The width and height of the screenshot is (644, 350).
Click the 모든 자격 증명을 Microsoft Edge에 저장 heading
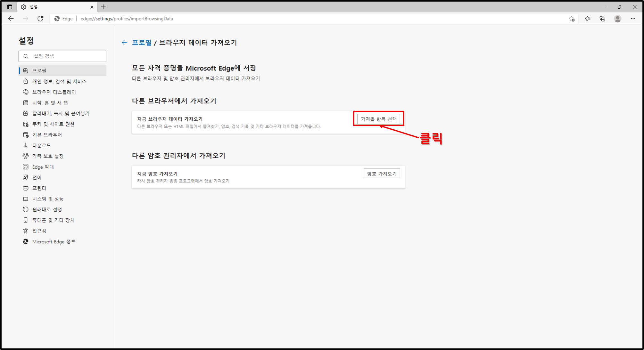194,68
